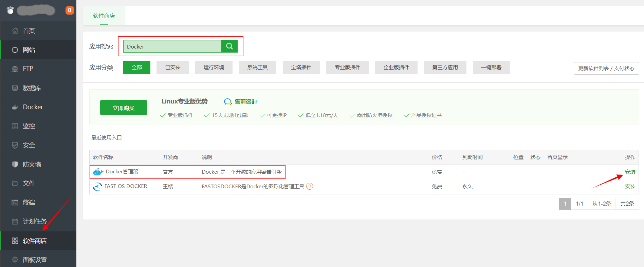Click the gear icon beside 面板设置
The height and width of the screenshot is (267, 644).
[x=15, y=260]
